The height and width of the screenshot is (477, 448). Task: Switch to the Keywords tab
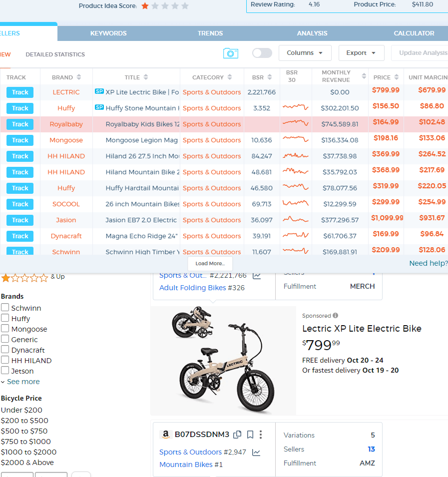tap(108, 33)
